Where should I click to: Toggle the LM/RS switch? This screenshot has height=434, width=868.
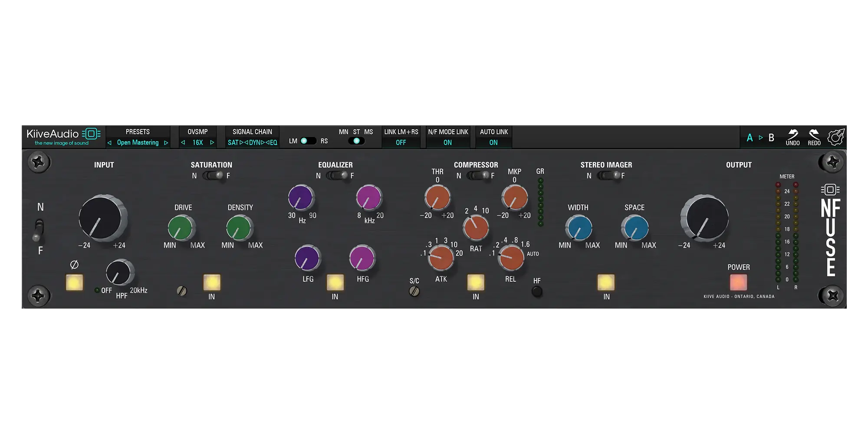click(308, 141)
